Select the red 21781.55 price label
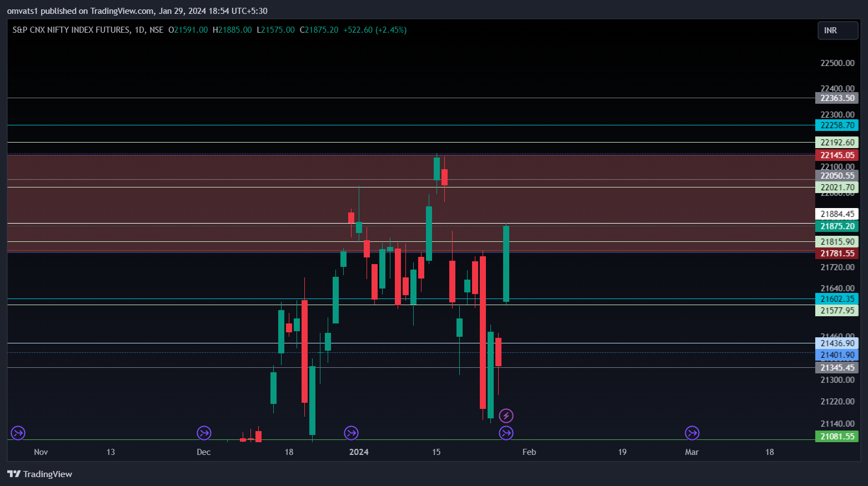This screenshot has width=868, height=486. click(x=837, y=254)
